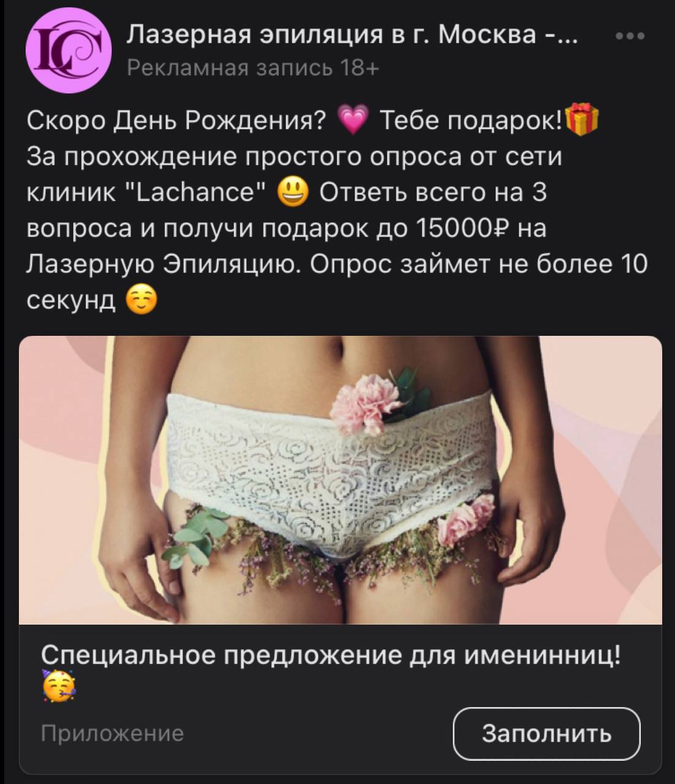
Task: Click the caption Специальное предложение для именинниц!
Action: 331,655
